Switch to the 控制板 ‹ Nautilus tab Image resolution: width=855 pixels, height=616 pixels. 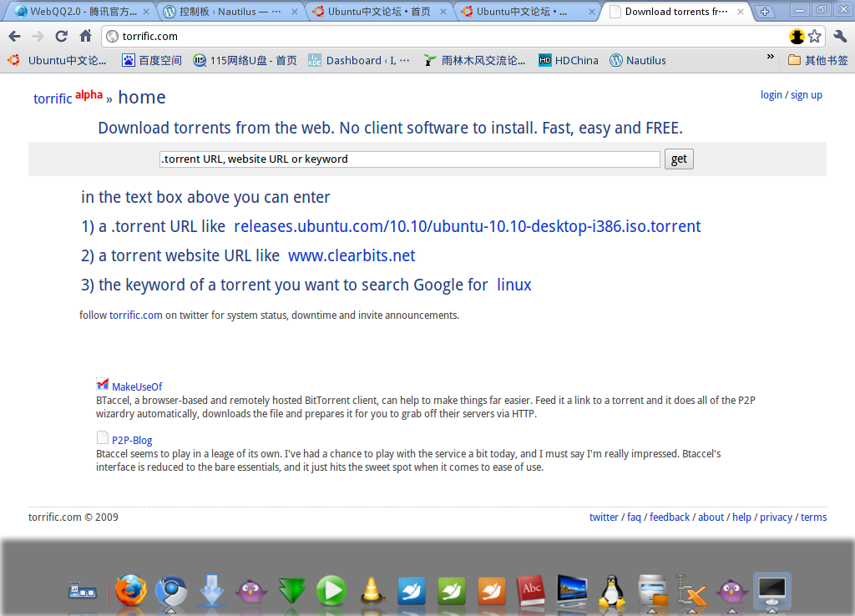coord(230,12)
